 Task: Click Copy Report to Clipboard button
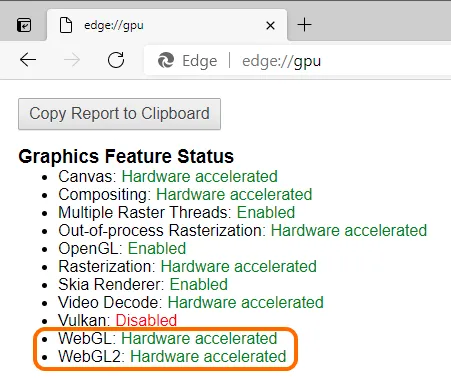pos(119,114)
